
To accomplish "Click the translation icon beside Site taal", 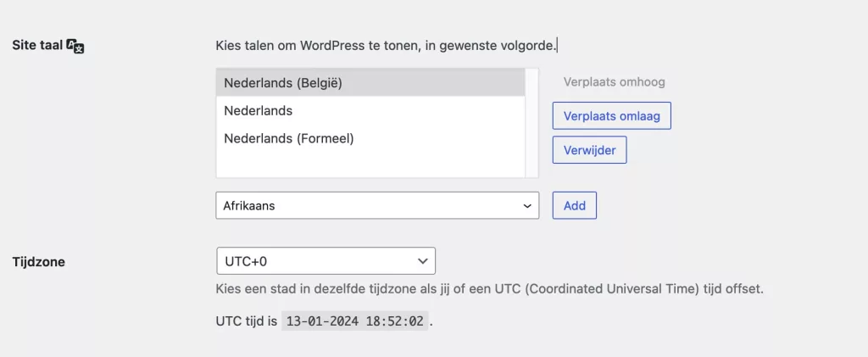I will tap(75, 46).
